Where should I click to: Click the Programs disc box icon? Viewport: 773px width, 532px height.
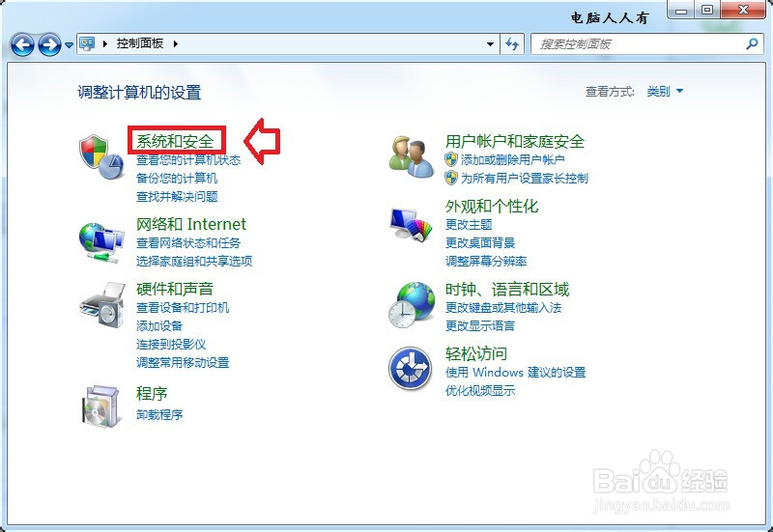click(100, 406)
